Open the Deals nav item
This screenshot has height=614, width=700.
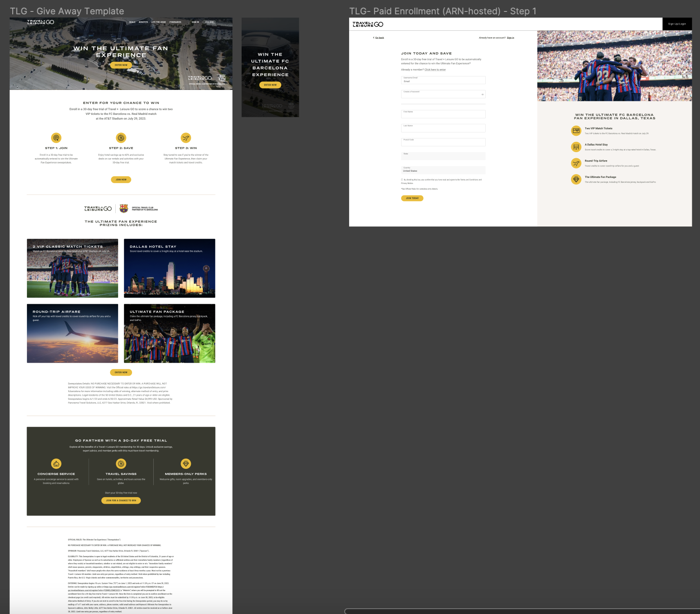[132, 22]
